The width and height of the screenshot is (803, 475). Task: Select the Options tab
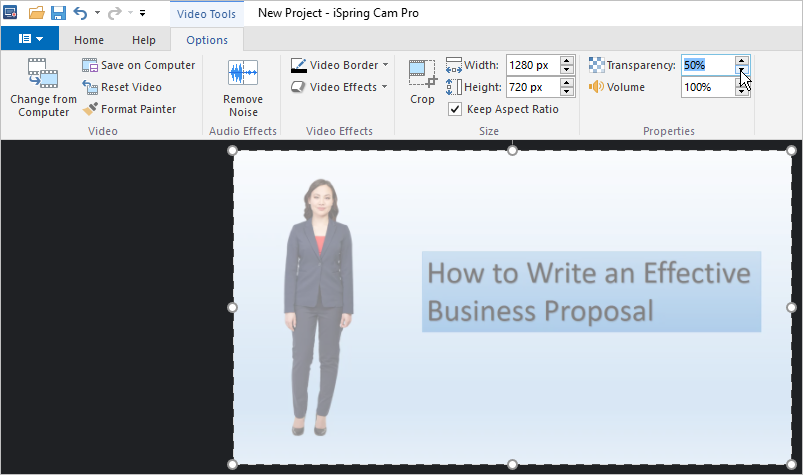tap(207, 40)
